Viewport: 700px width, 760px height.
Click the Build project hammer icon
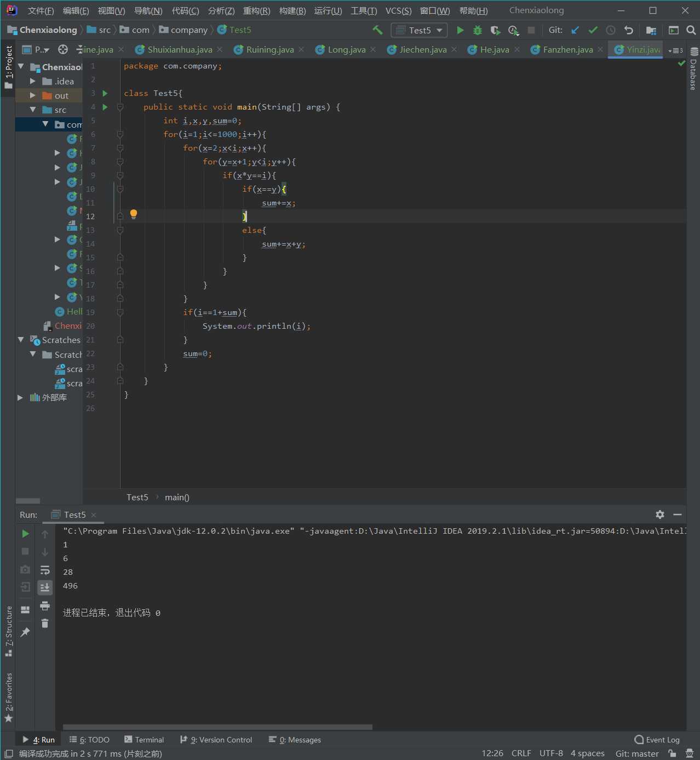coord(377,30)
